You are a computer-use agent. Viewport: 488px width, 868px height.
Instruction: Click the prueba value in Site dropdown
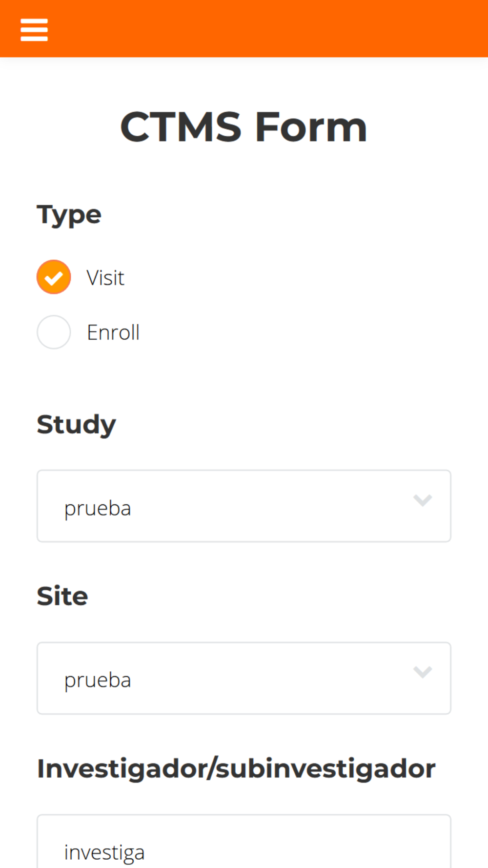98,680
